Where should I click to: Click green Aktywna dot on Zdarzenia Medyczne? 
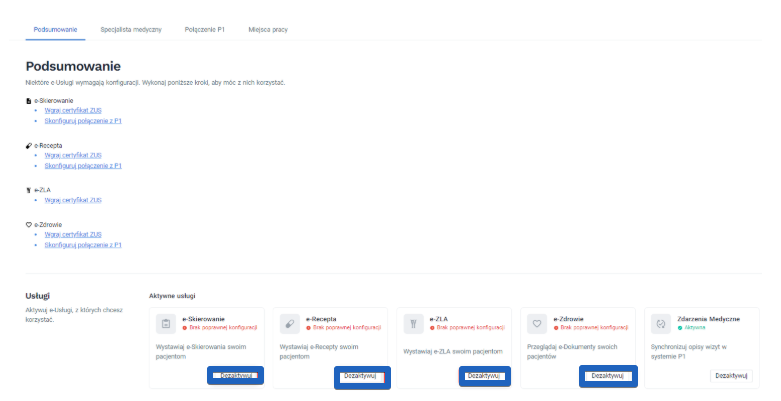(x=680, y=328)
